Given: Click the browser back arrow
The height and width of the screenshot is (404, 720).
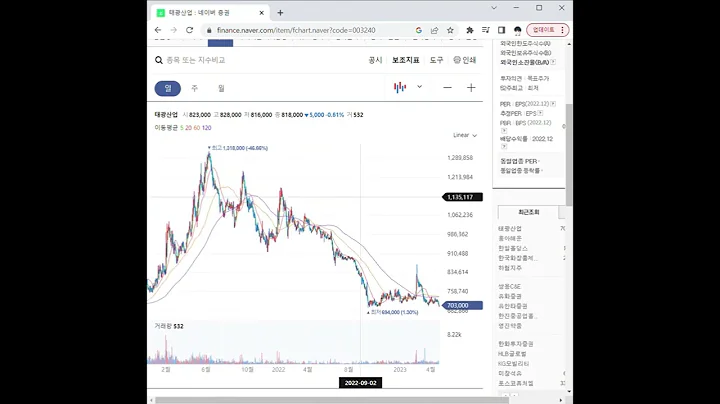Looking at the screenshot, I should 158,30.
